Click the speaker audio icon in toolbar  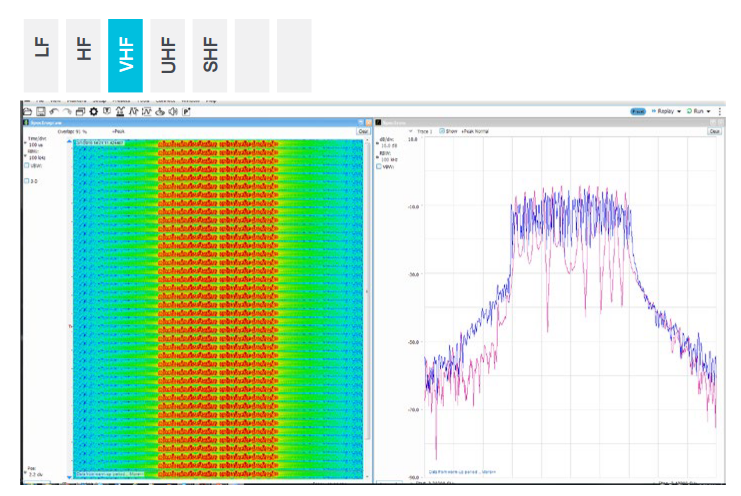click(173, 110)
